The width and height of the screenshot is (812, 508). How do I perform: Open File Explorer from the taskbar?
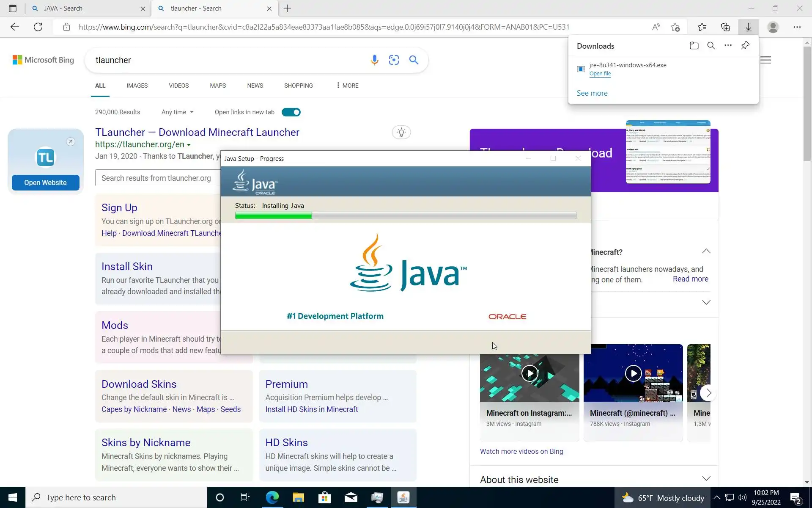(x=298, y=497)
